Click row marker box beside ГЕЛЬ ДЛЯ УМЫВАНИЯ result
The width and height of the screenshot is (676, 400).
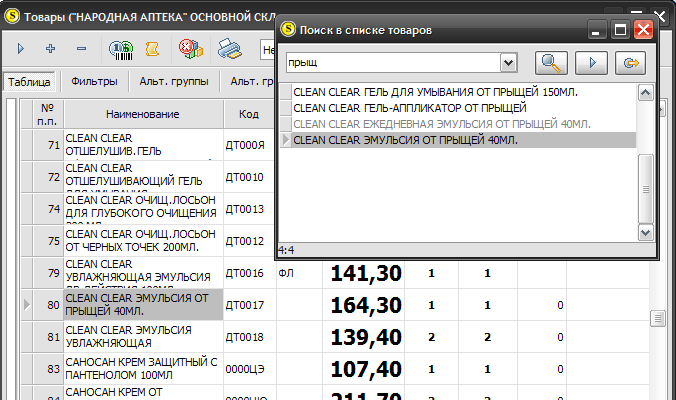point(285,92)
